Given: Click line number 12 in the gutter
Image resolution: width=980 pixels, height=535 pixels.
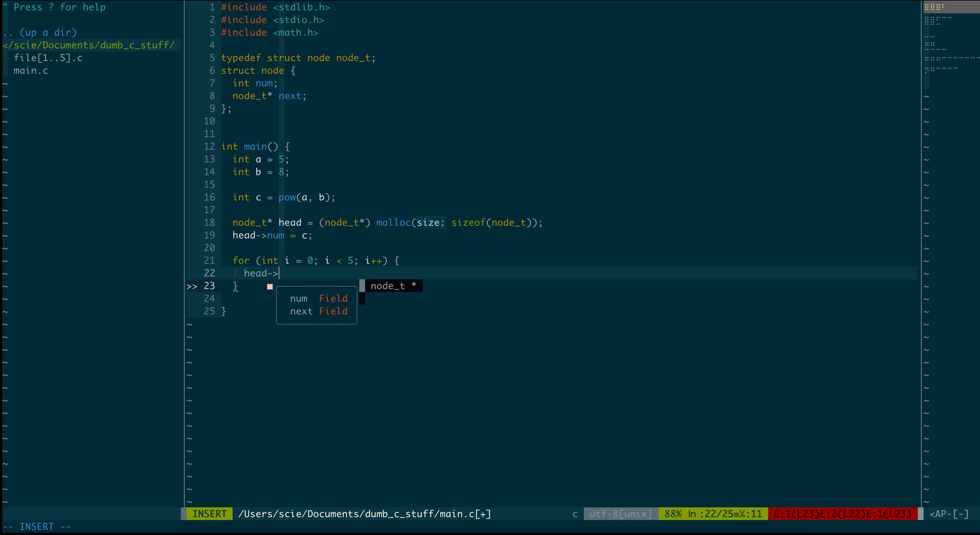Looking at the screenshot, I should coord(209,147).
